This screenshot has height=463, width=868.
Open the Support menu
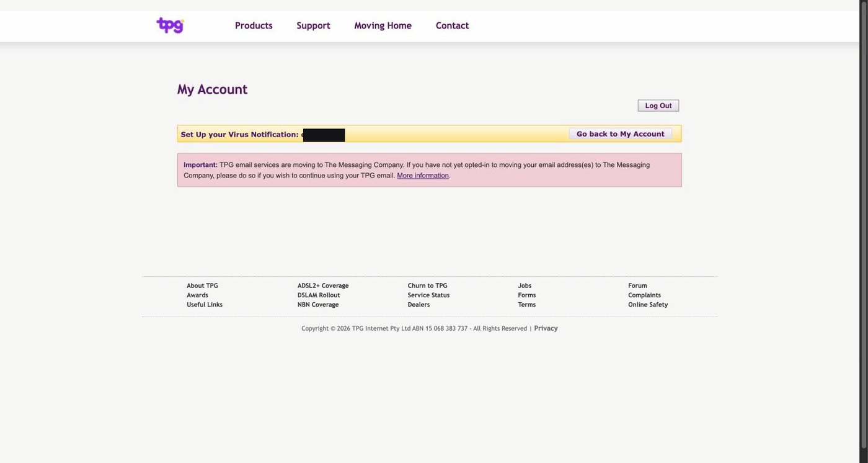click(313, 25)
